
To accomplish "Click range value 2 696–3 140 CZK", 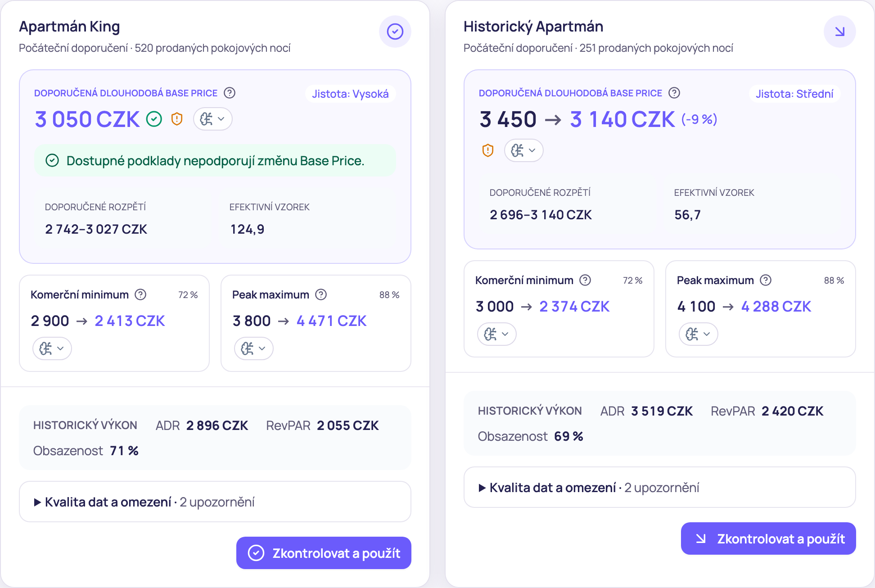I will (x=541, y=215).
